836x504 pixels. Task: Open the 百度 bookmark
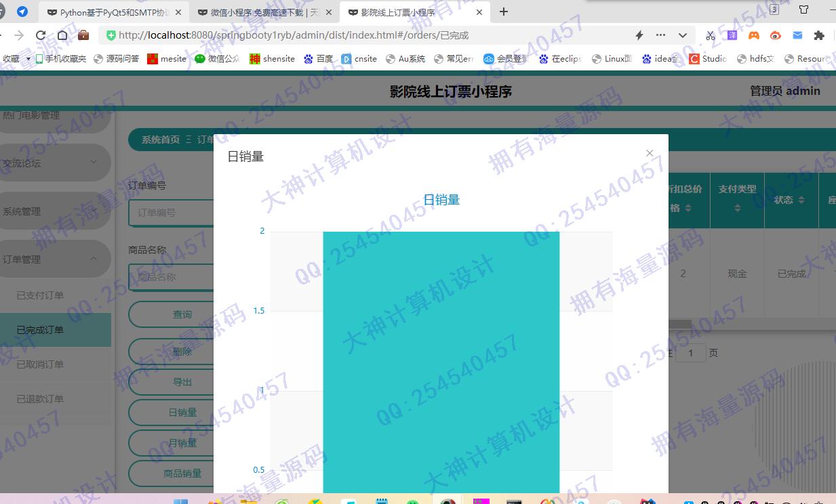pyautogui.click(x=318, y=59)
